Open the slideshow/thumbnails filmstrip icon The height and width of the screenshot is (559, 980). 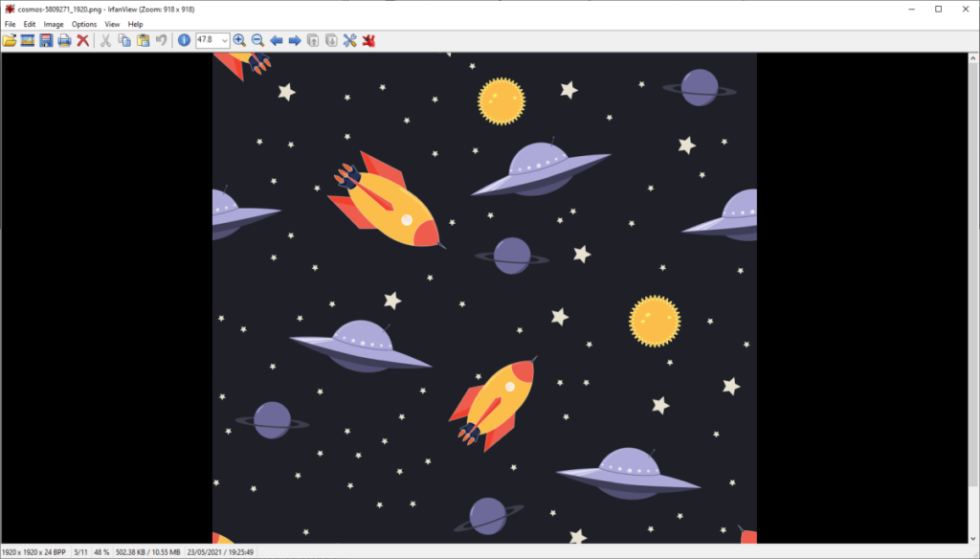[x=28, y=40]
